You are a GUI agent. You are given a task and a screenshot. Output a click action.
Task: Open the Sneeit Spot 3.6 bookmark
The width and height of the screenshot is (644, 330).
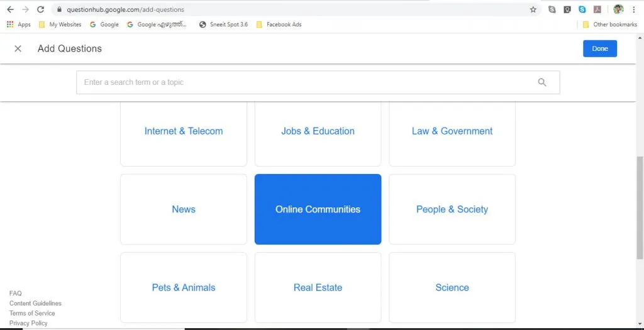[223, 25]
